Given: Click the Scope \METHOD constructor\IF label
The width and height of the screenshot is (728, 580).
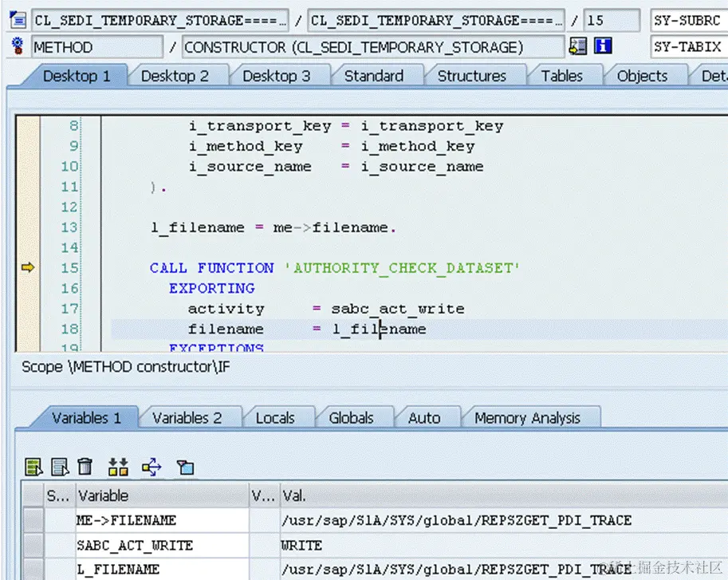Looking at the screenshot, I should pyautogui.click(x=126, y=367).
